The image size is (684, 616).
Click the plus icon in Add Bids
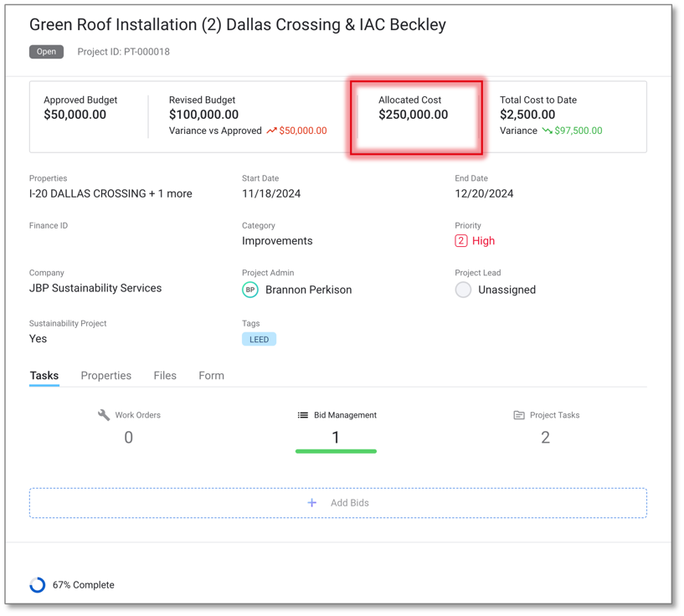coord(312,503)
